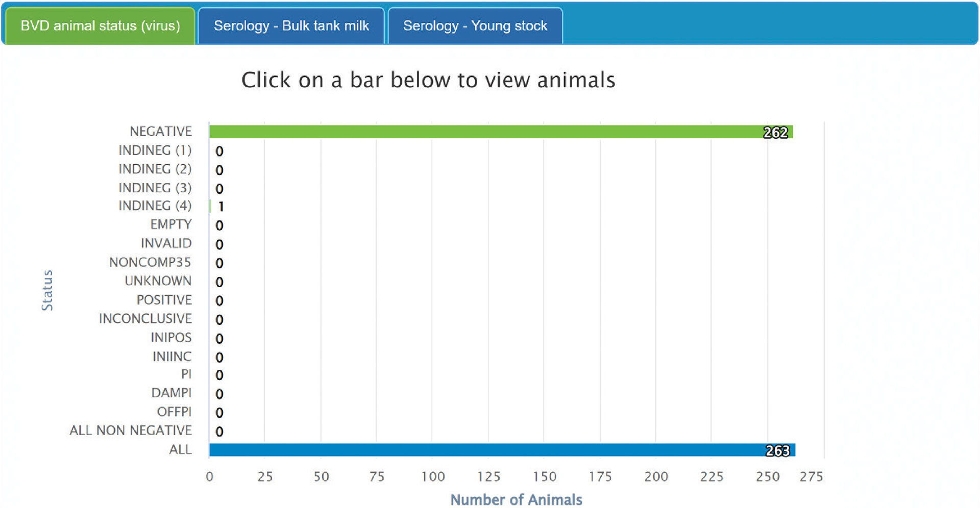
Task: Click the INVALID status label
Action: [x=166, y=243]
